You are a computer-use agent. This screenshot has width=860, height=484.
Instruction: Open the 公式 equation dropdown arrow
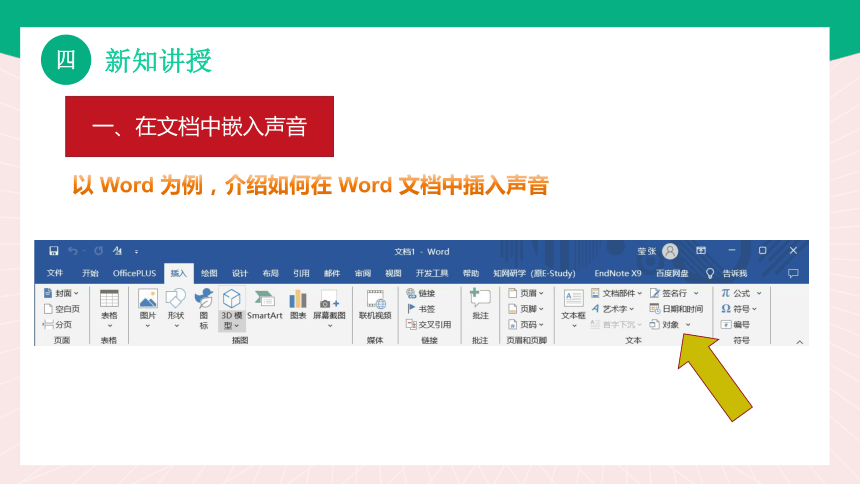[759, 293]
